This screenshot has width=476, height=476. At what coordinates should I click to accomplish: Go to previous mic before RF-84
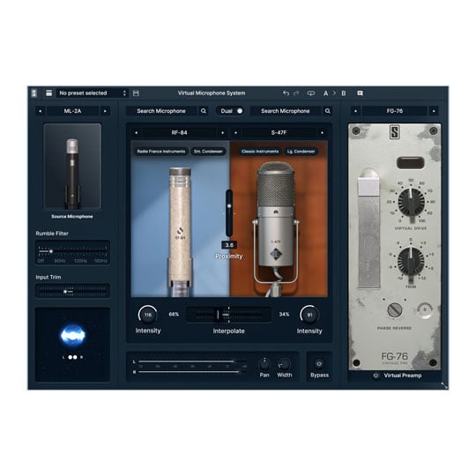pyautogui.click(x=137, y=132)
